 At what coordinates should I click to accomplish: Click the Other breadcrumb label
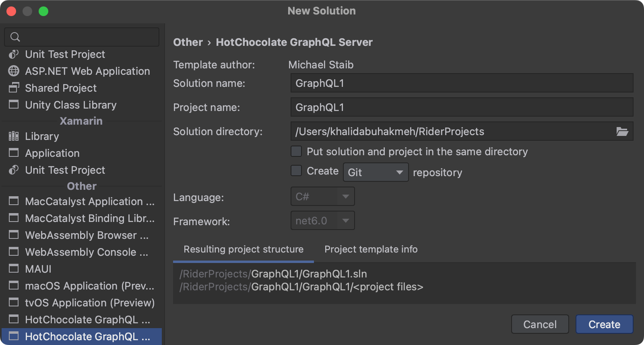coord(188,42)
